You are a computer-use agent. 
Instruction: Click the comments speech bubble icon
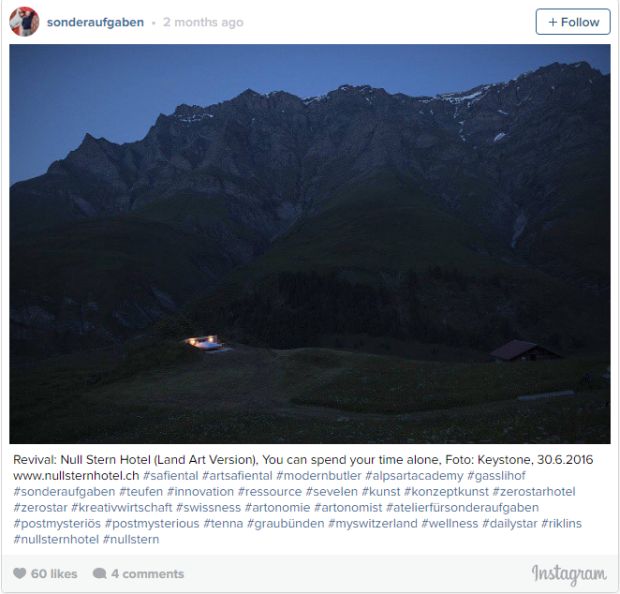pos(100,573)
